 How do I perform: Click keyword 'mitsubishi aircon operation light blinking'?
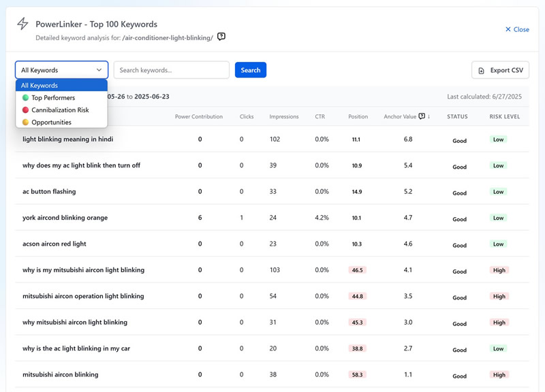click(83, 296)
